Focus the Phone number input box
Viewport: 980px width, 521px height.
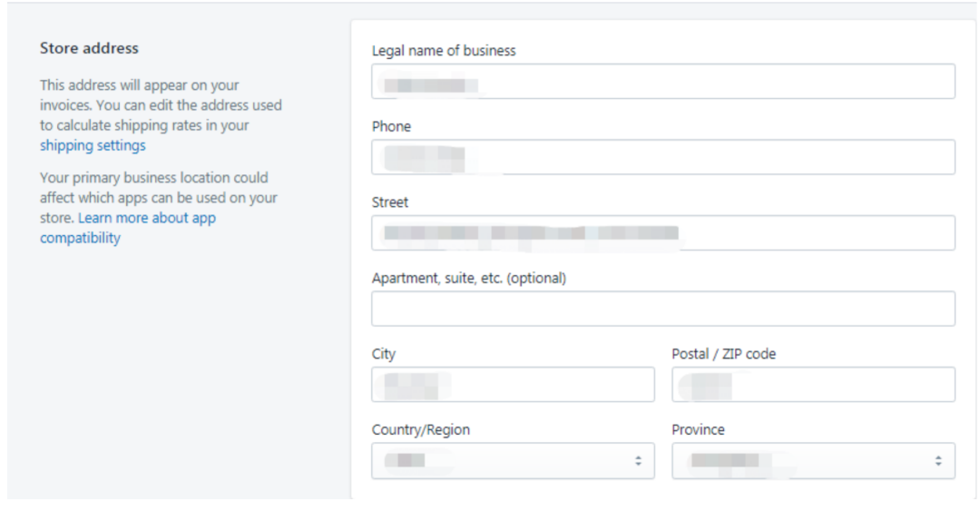[x=662, y=157]
